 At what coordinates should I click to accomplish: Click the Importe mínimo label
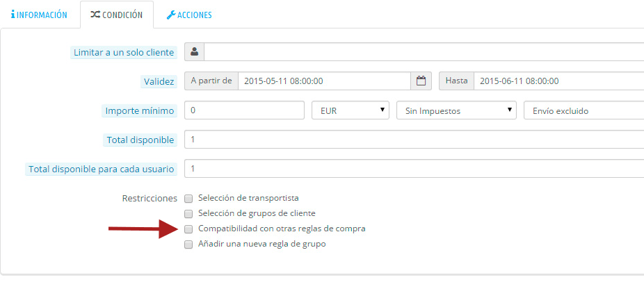coord(140,111)
